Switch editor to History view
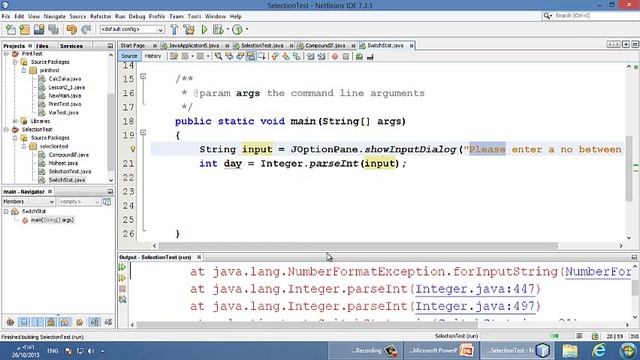This screenshot has height=360, width=640. coord(153,56)
